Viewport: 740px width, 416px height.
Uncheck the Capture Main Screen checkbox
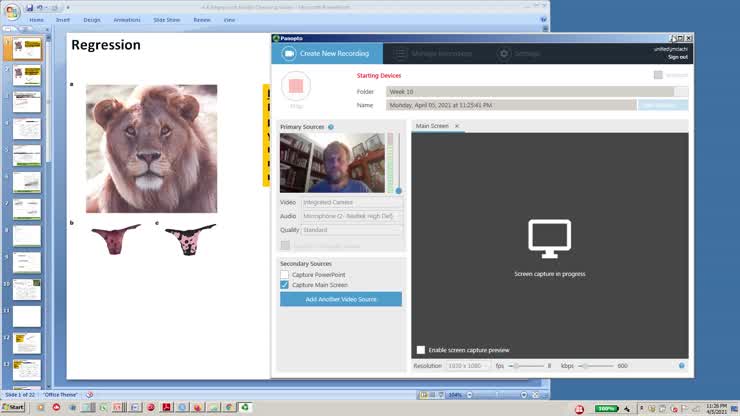[x=284, y=285]
